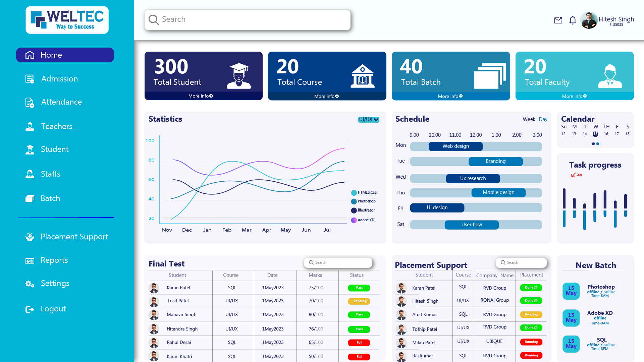This screenshot has width=644, height=362.
Task: Click the Reports sidebar icon
Action: [30, 261]
